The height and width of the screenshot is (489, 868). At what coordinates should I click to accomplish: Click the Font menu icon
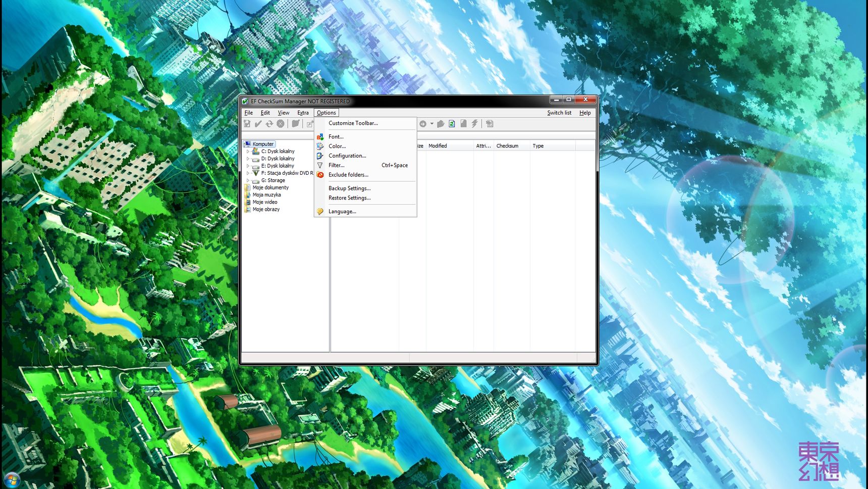click(x=320, y=137)
